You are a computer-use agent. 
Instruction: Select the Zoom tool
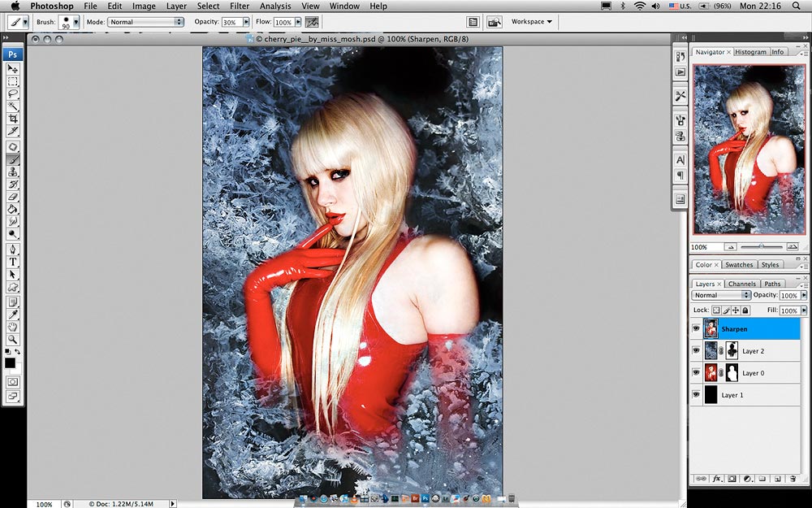click(12, 340)
